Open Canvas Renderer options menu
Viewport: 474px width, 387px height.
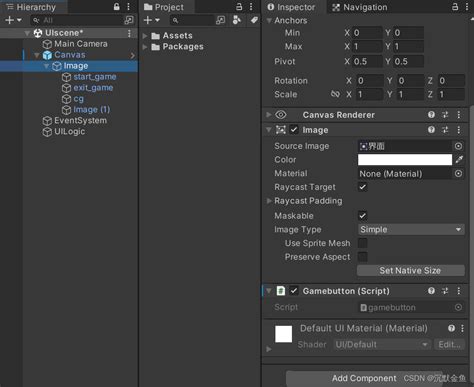(x=459, y=115)
